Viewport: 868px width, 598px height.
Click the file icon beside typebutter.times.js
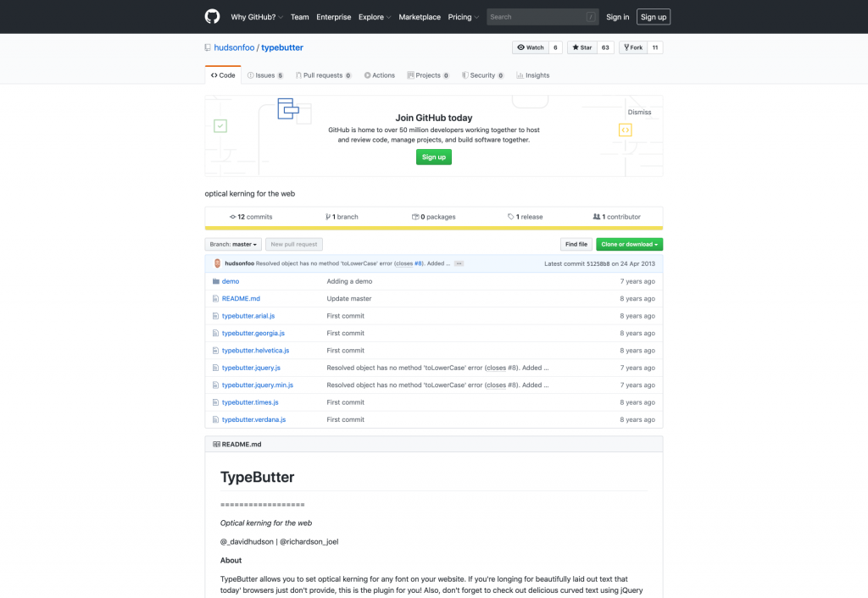pos(215,402)
